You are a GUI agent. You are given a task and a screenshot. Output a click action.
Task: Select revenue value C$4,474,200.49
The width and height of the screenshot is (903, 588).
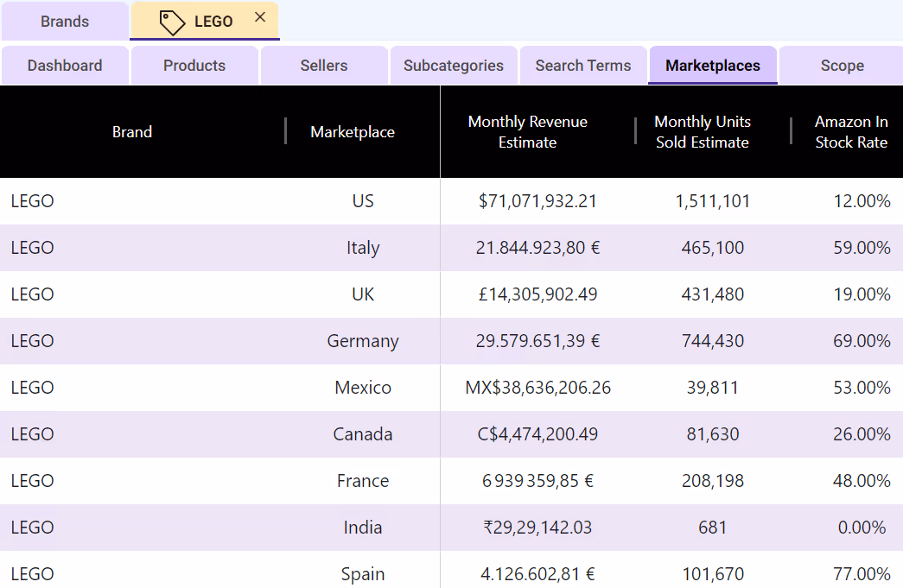pyautogui.click(x=537, y=433)
